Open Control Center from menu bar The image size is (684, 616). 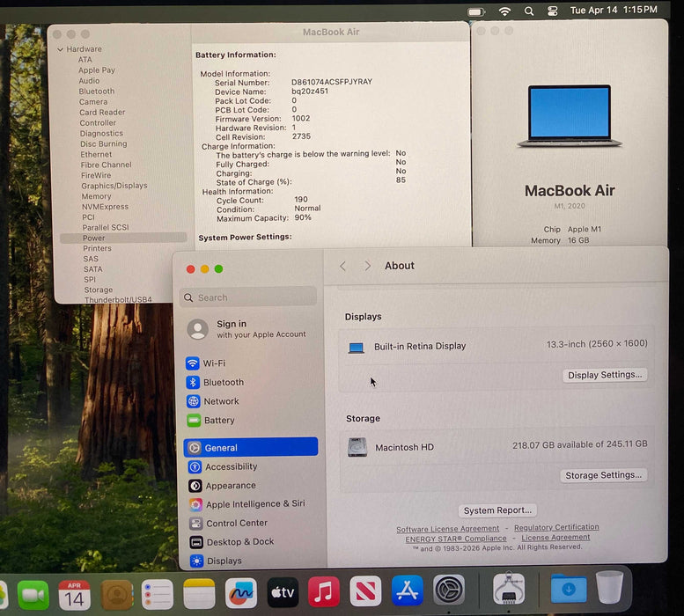[553, 11]
